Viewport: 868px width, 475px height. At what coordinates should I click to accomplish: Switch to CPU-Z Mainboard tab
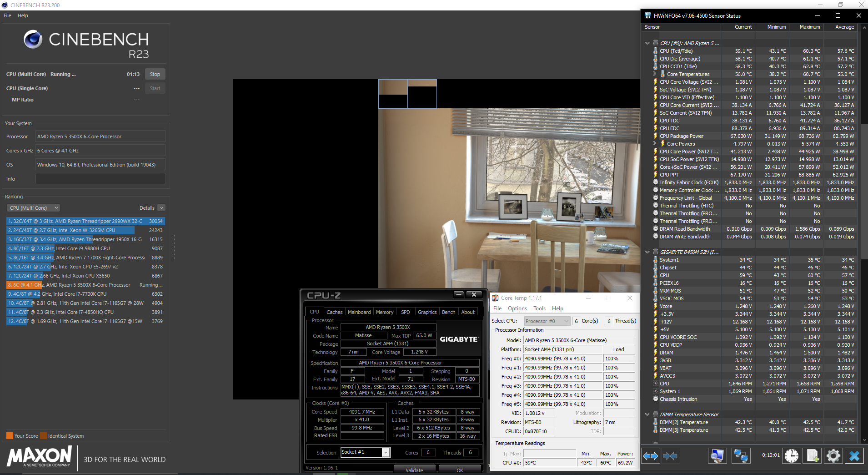pos(359,312)
